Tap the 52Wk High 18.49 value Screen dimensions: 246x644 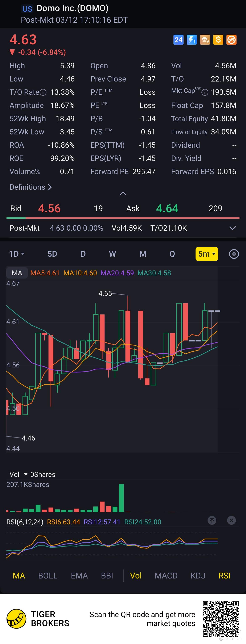point(65,118)
